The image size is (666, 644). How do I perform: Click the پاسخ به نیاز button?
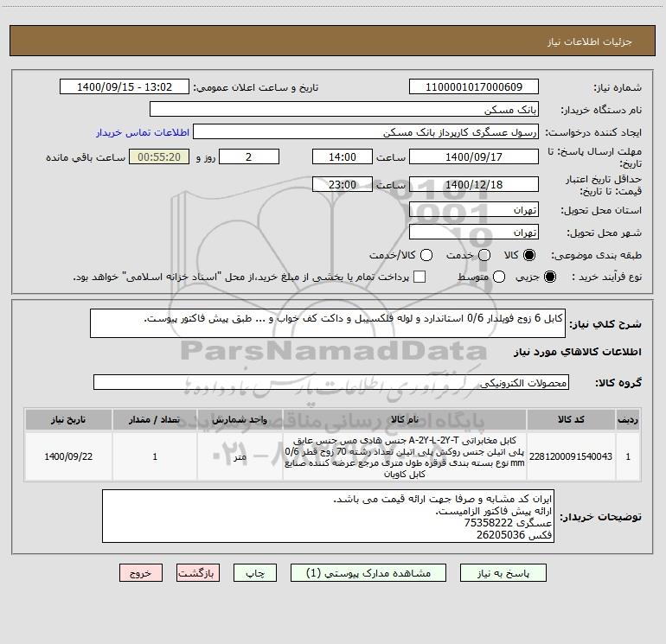[503, 573]
